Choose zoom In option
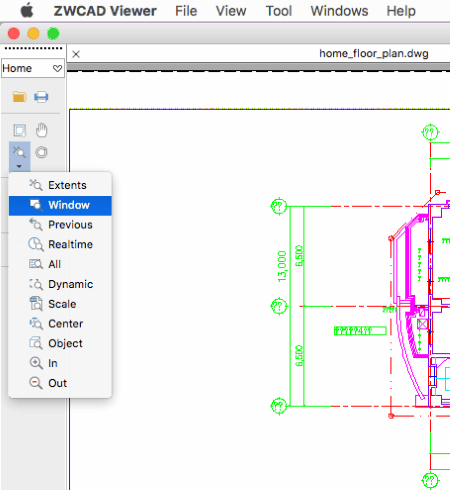Image resolution: width=450 pixels, height=490 pixels. point(60,363)
